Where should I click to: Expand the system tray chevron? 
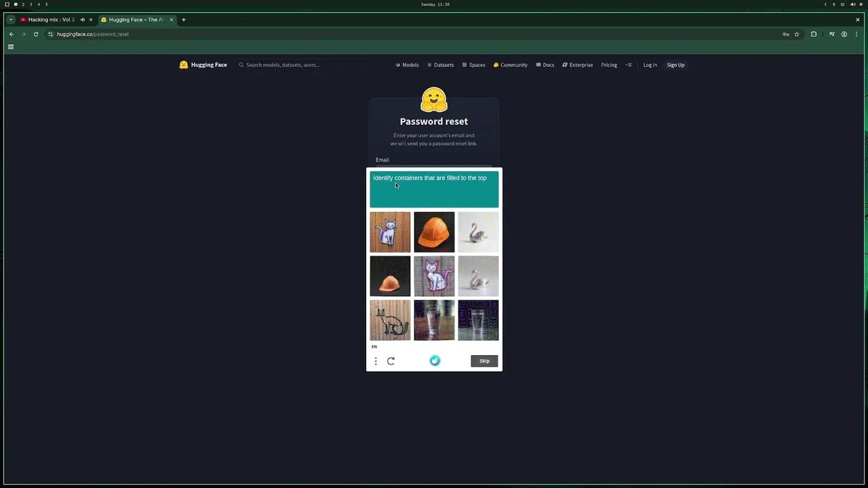825,4
